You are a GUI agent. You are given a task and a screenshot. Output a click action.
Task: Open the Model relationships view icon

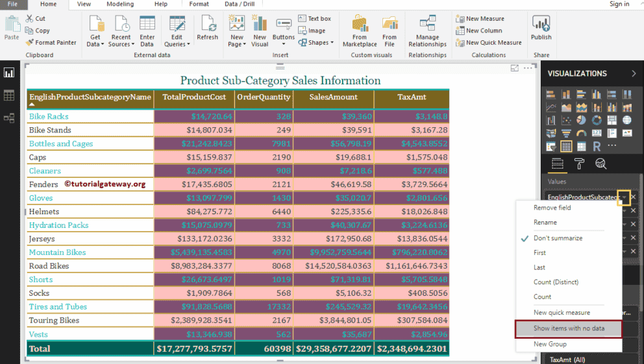9,117
